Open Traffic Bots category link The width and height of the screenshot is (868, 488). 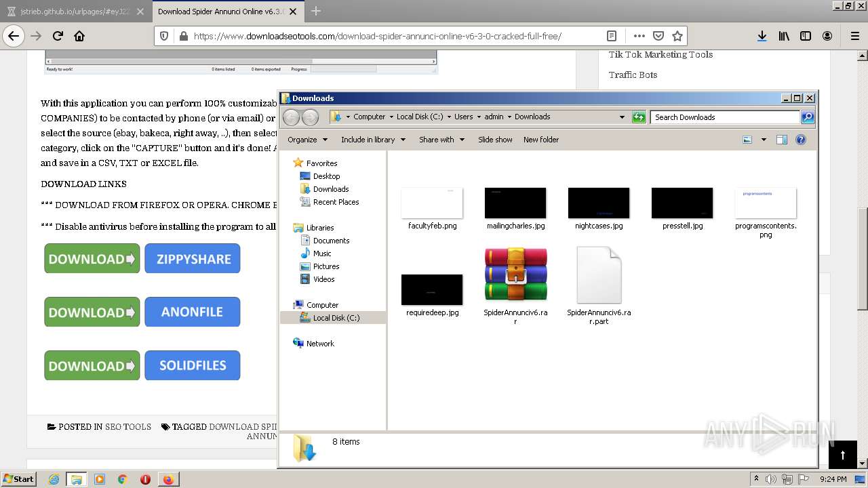click(x=633, y=75)
